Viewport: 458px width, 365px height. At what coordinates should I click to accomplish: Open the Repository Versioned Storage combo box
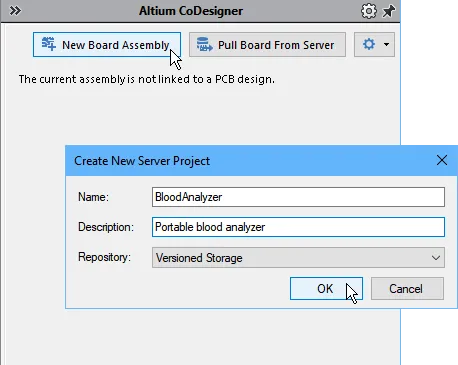point(298,258)
